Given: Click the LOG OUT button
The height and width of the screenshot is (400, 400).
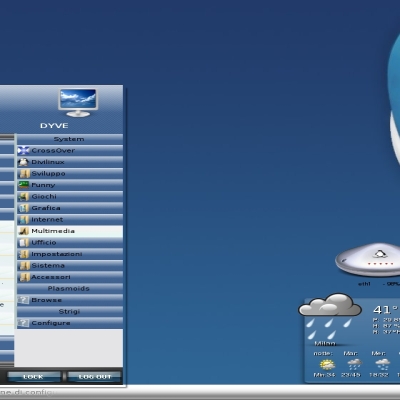Looking at the screenshot, I should 95,377.
